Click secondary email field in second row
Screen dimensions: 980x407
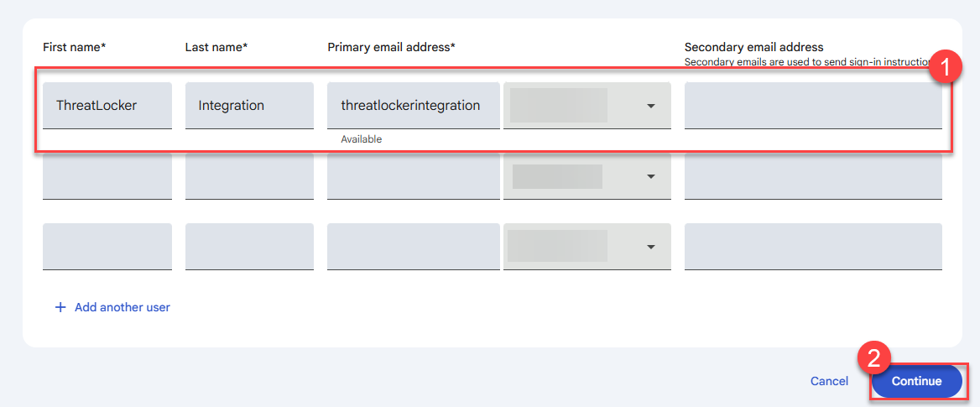tap(813, 176)
